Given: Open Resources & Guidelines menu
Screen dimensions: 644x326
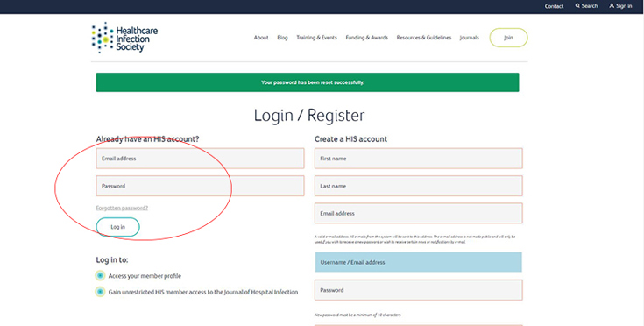Looking at the screenshot, I should point(424,38).
